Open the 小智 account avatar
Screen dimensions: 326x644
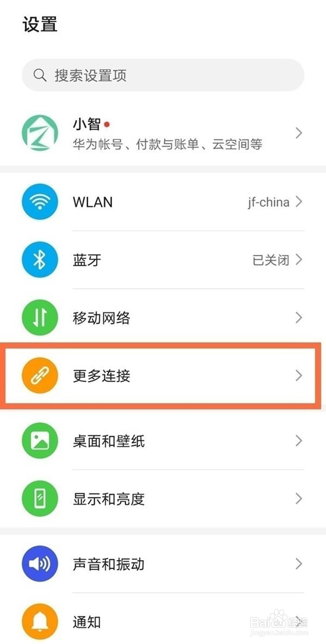click(x=40, y=133)
